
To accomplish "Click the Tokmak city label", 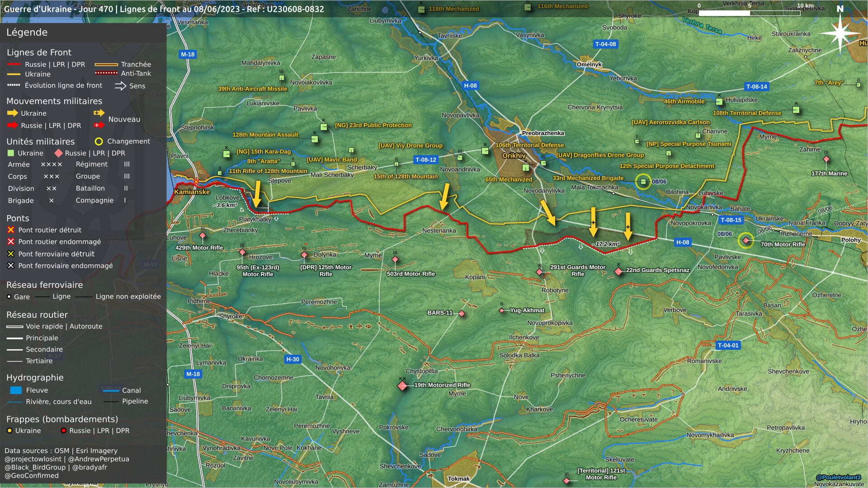I will [458, 479].
